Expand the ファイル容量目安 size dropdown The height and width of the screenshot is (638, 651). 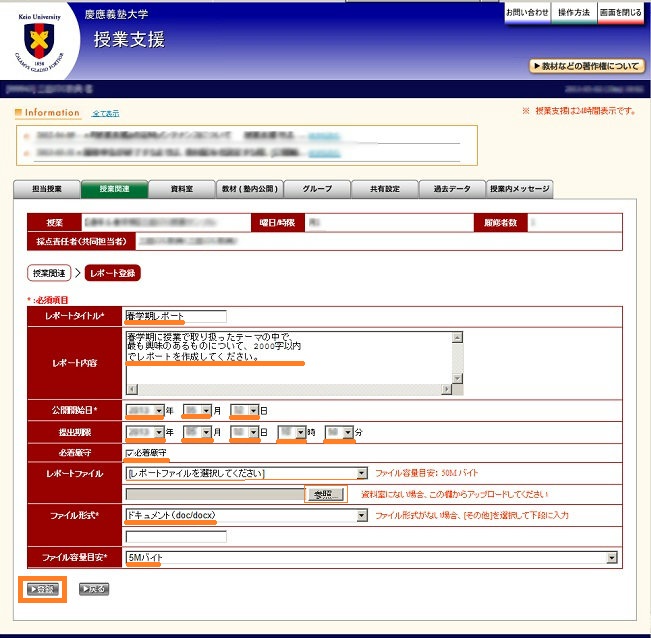pos(610,558)
